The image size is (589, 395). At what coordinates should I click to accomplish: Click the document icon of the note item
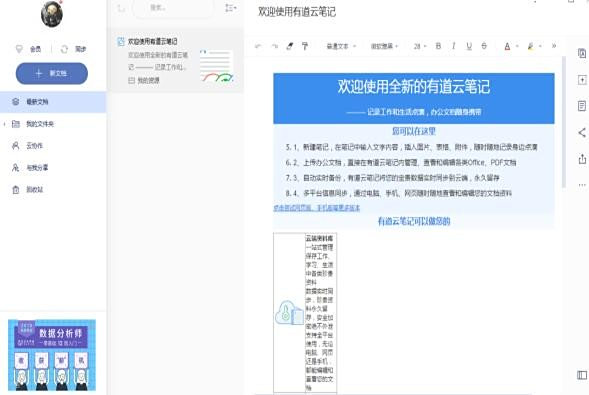(x=121, y=41)
